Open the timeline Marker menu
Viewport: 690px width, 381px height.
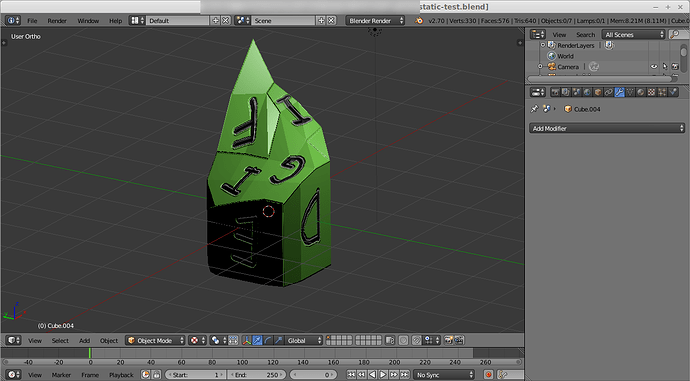coord(61,375)
